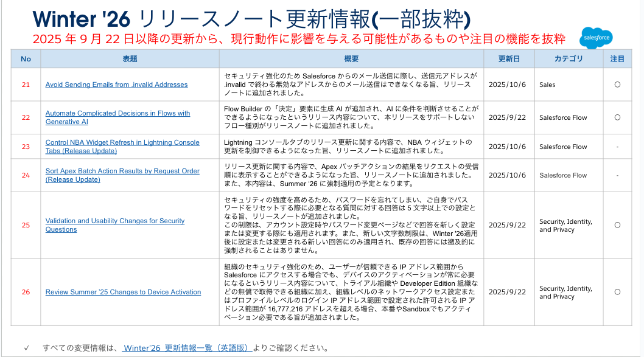Open the Winter'26 更新情報一覧（英語版） link
This screenshot has height=357, width=644.
click(x=187, y=348)
